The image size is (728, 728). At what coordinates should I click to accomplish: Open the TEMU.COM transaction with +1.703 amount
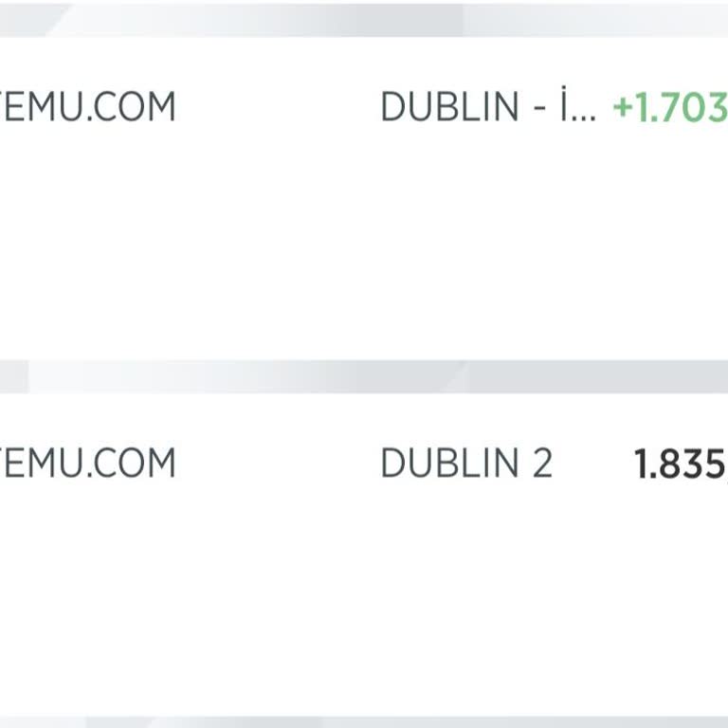pos(90,106)
